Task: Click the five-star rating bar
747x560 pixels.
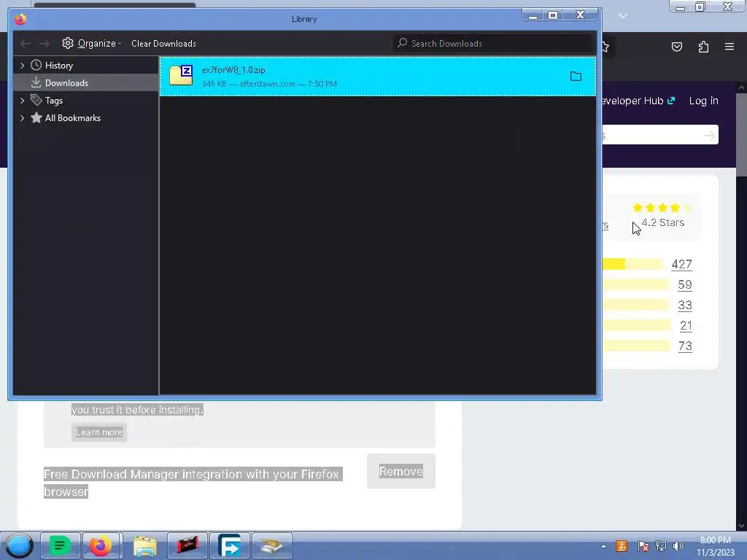Action: click(632, 264)
